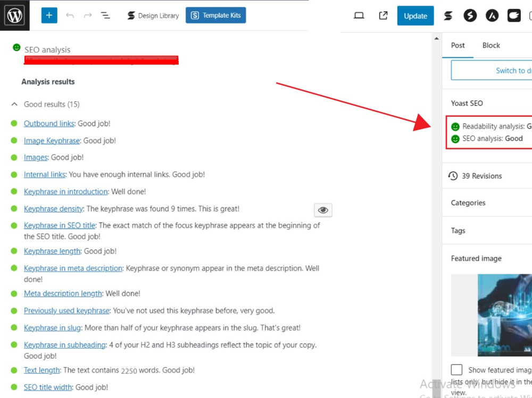Screen dimensions: 532x398
Task: Open the block inserter plus button
Action: coord(49,15)
